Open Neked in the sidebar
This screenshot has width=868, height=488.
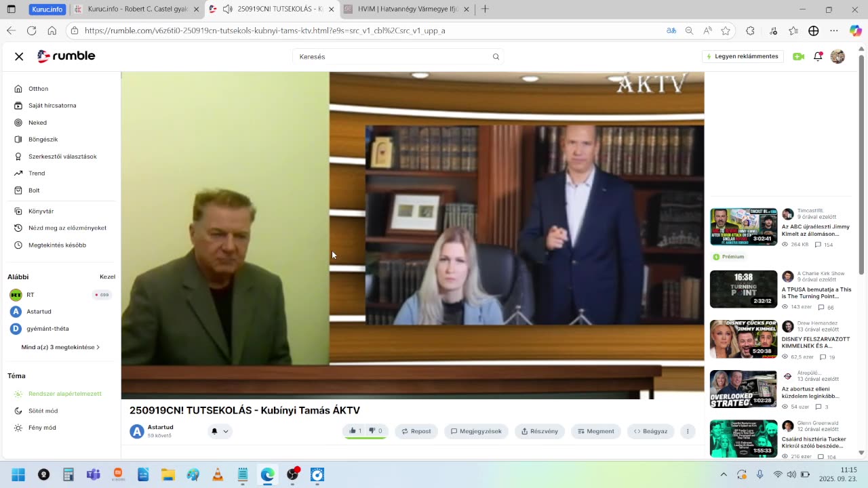point(37,123)
